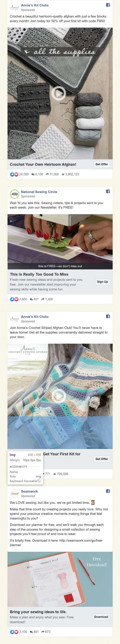Click Facebook icon on the Seamwork ad
The image size is (120, 644).
[x=108, y=491]
